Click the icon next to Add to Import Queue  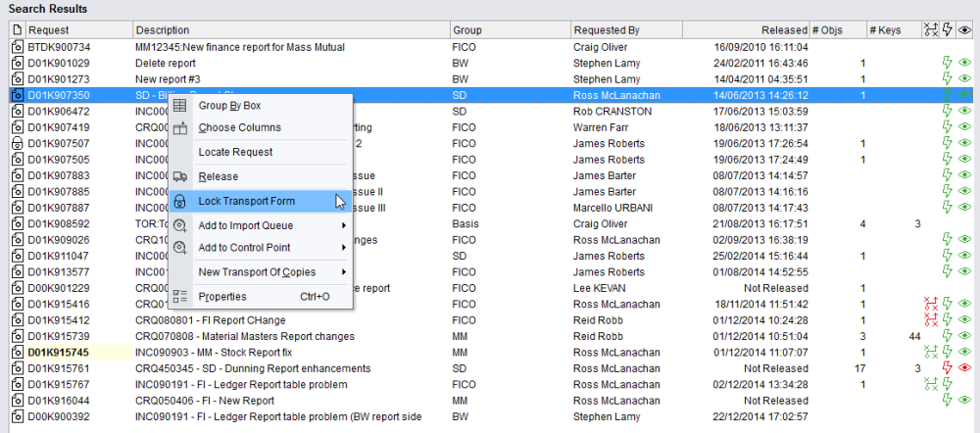[180, 225]
